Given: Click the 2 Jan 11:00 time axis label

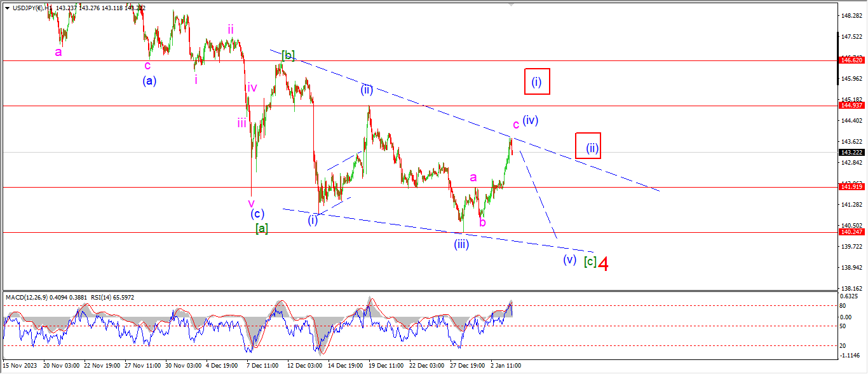Looking at the screenshot, I should pos(506,366).
